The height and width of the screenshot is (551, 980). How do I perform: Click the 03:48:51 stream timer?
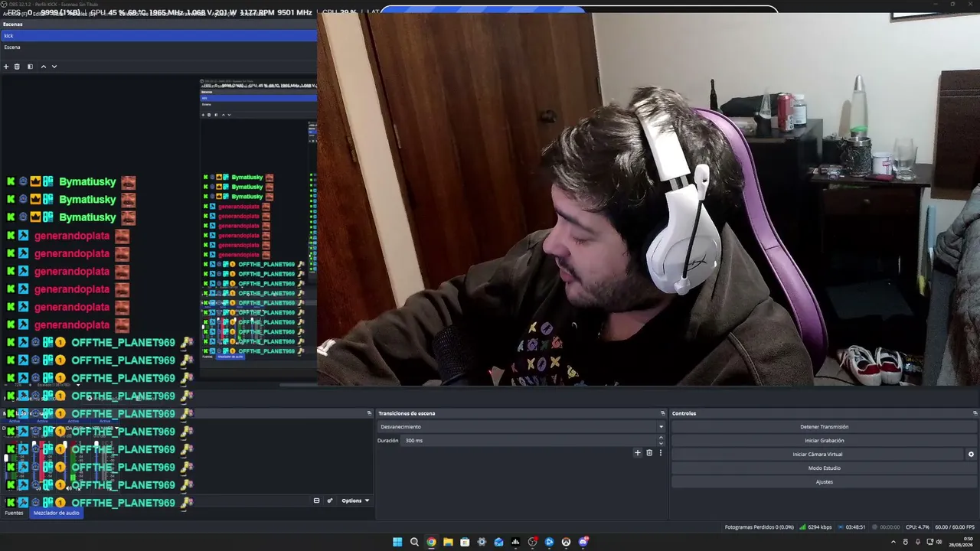pos(851,527)
